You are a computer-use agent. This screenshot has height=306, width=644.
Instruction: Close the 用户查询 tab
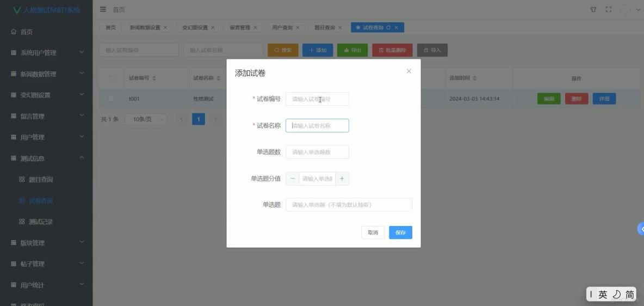(x=298, y=28)
